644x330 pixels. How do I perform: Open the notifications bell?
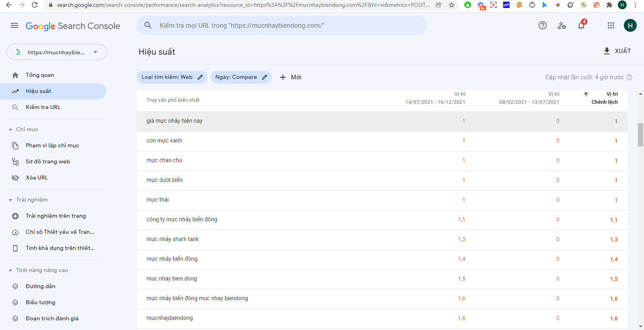point(581,26)
